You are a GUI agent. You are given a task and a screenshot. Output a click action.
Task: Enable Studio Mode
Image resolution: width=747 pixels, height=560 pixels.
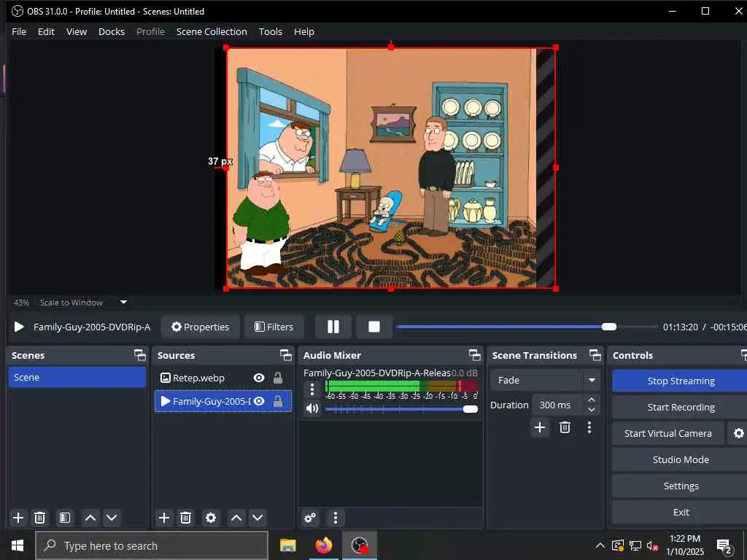681,459
